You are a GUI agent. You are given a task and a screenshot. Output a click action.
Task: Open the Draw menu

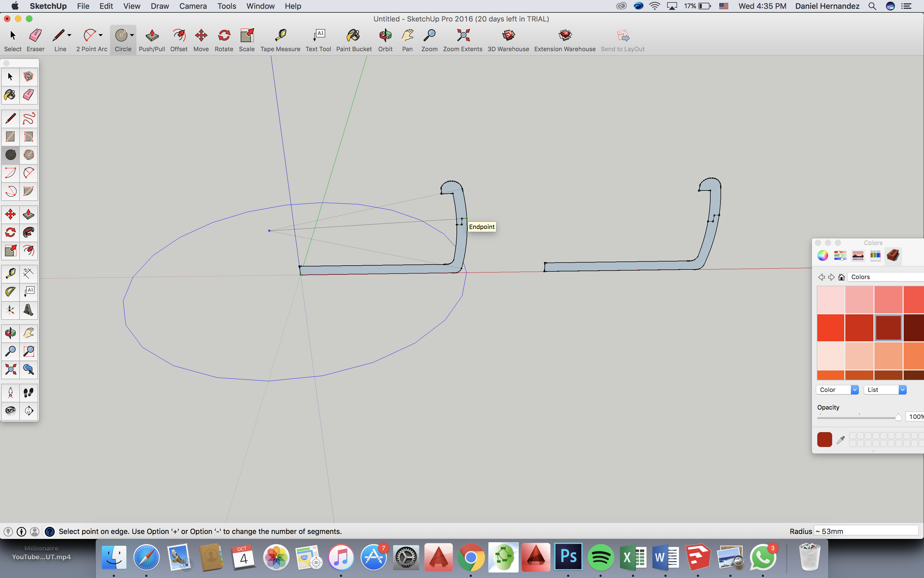pos(159,6)
